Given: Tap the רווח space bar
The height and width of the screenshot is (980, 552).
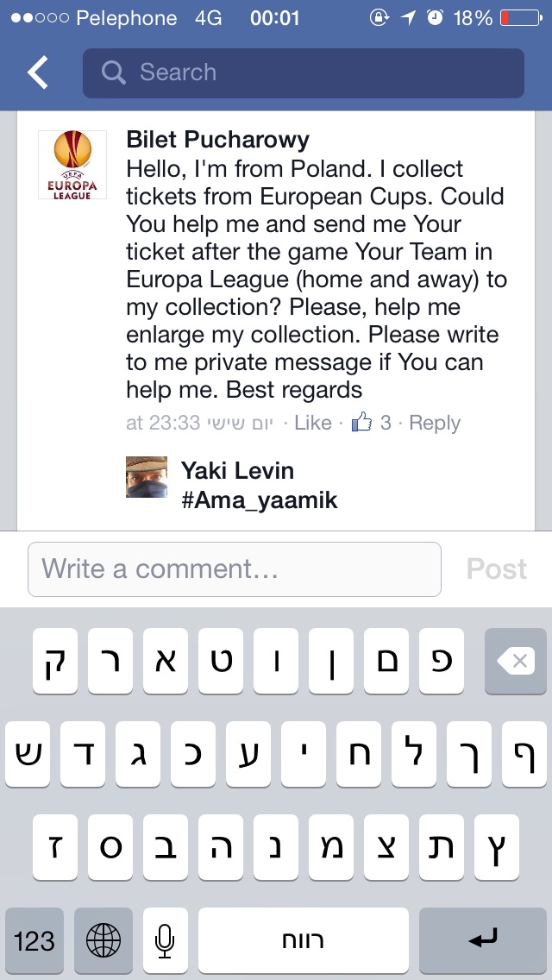Looking at the screenshot, I should pos(304,940).
